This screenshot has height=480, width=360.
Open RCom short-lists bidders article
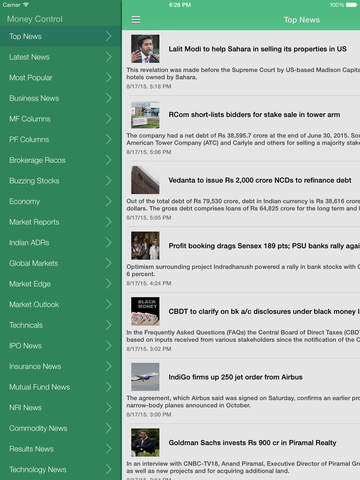point(254,115)
